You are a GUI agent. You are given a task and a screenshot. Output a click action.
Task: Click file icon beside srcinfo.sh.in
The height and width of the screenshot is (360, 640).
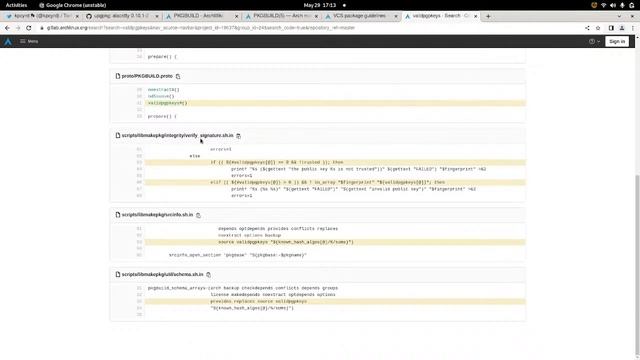click(x=118, y=215)
